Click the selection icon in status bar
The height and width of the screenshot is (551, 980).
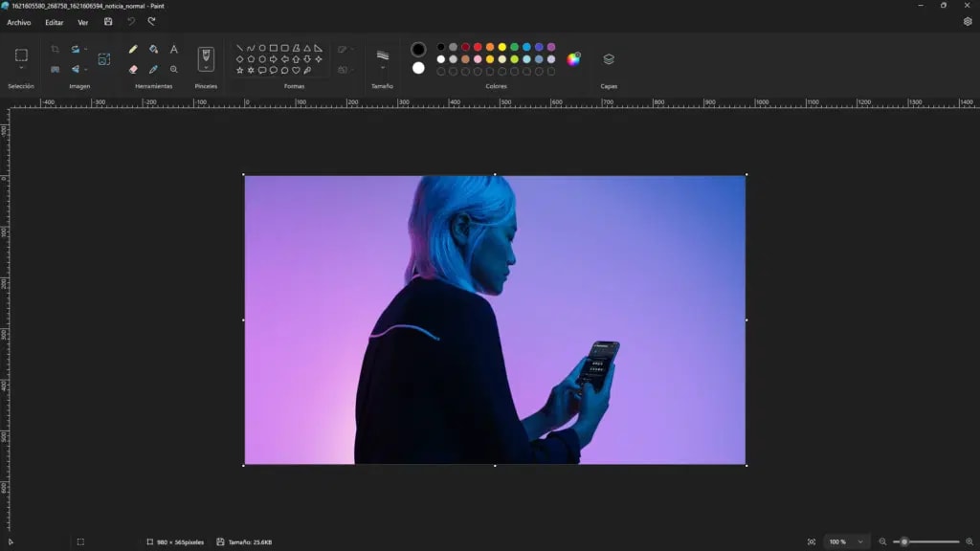[80, 541]
